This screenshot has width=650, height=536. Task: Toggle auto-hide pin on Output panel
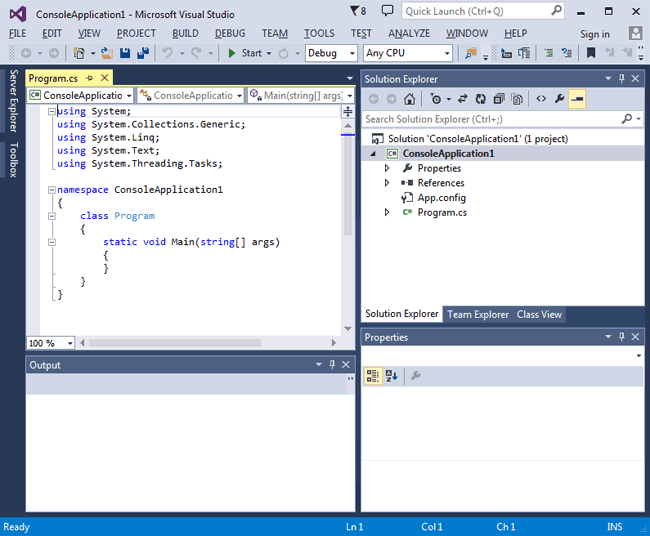click(x=332, y=364)
